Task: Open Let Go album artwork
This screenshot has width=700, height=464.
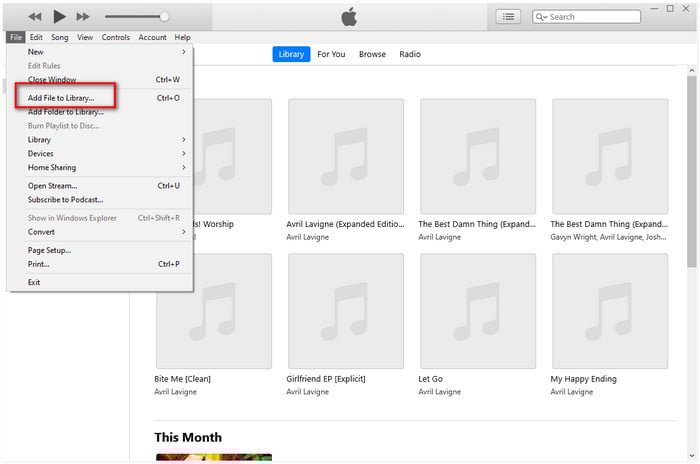Action: coord(478,311)
